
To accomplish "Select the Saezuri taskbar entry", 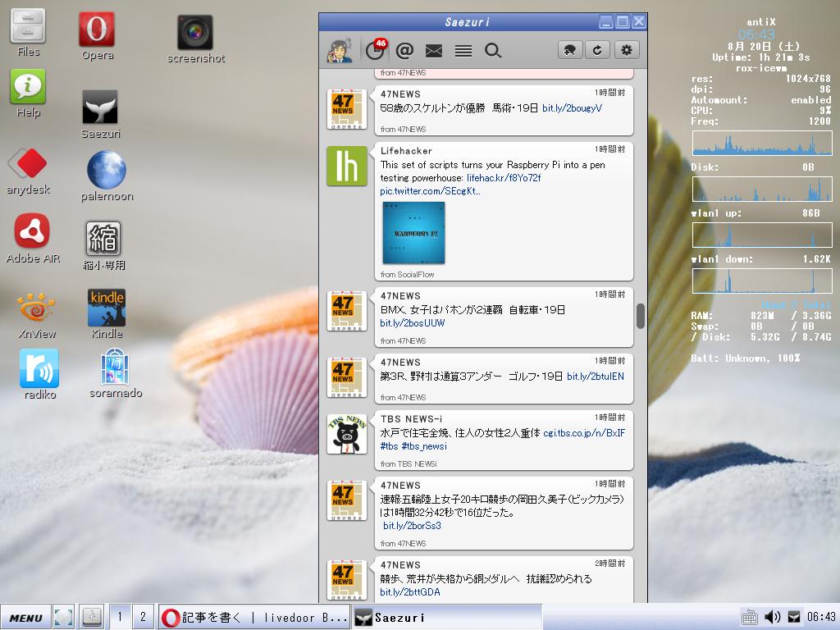I will pos(447,617).
